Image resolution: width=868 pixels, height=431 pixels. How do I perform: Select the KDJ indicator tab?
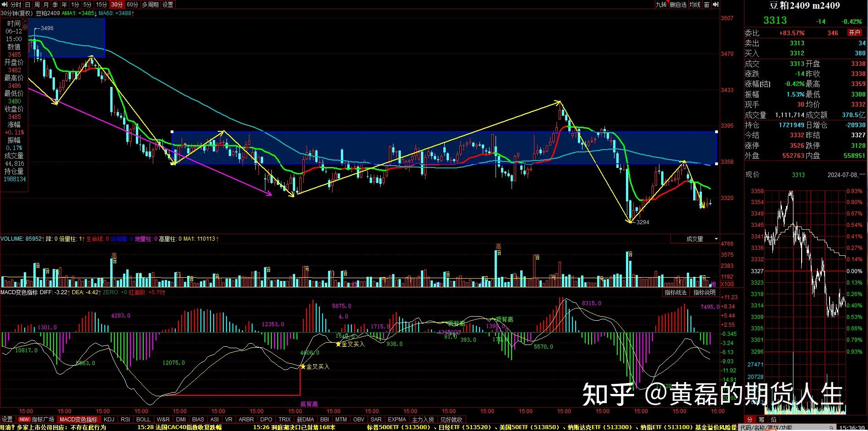coord(109,419)
